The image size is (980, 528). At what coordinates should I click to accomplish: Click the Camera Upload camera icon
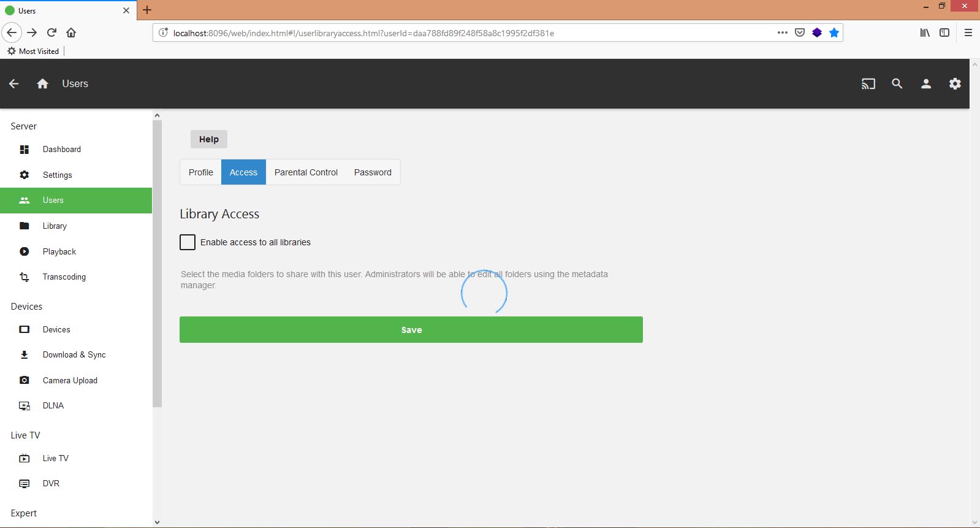tap(25, 380)
